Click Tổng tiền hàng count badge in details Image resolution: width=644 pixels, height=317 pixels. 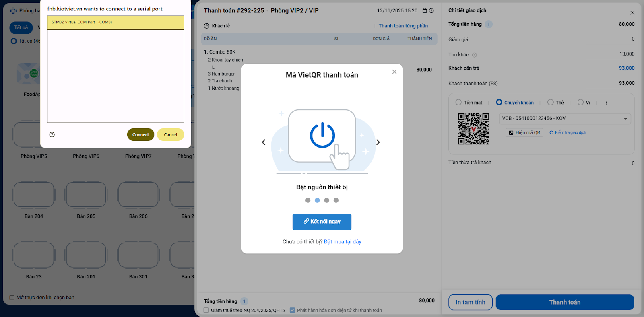(489, 24)
